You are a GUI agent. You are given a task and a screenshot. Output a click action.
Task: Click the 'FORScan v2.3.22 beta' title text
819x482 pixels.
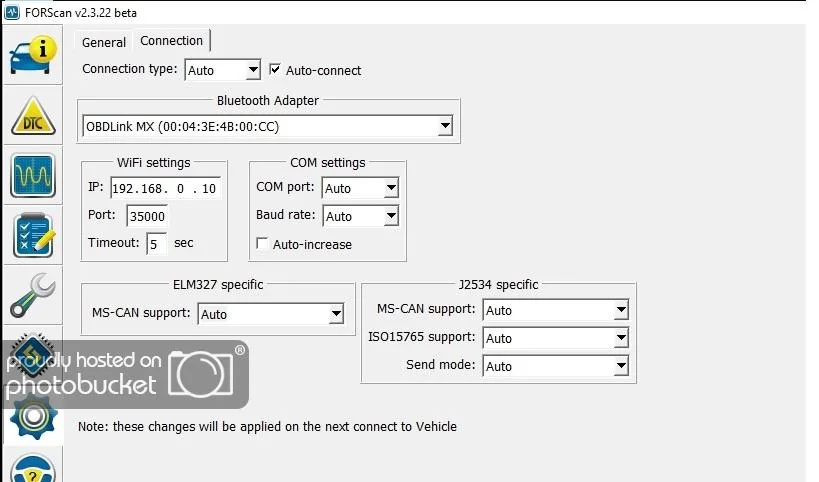(81, 13)
